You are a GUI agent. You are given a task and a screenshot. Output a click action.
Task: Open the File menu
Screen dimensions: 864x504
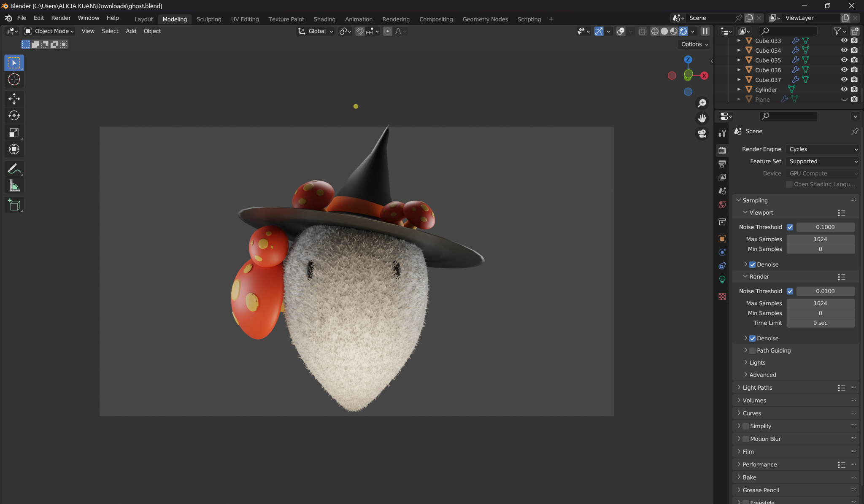pyautogui.click(x=22, y=18)
